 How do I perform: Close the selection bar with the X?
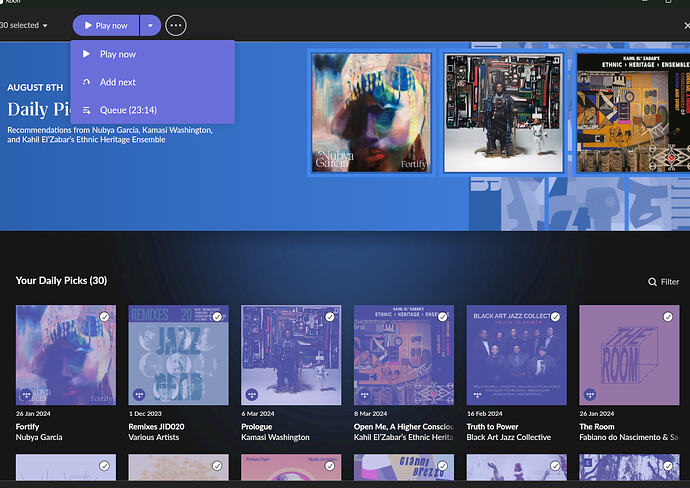click(x=686, y=26)
